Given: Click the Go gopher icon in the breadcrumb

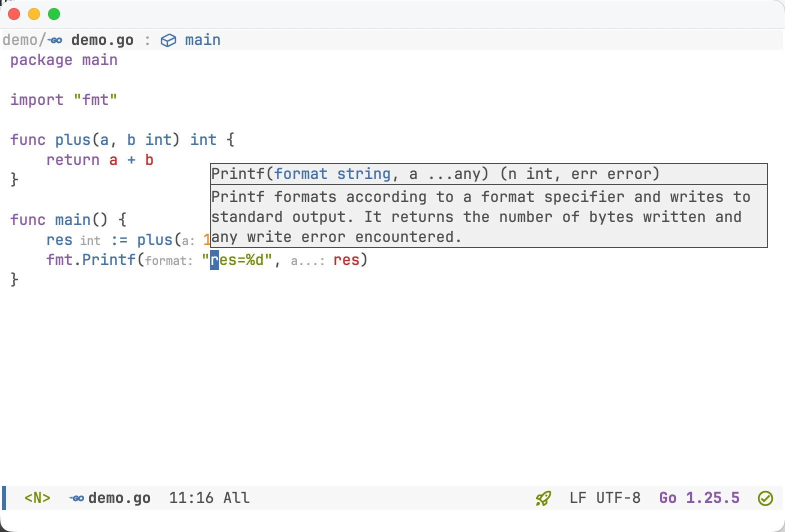Looking at the screenshot, I should (55, 40).
